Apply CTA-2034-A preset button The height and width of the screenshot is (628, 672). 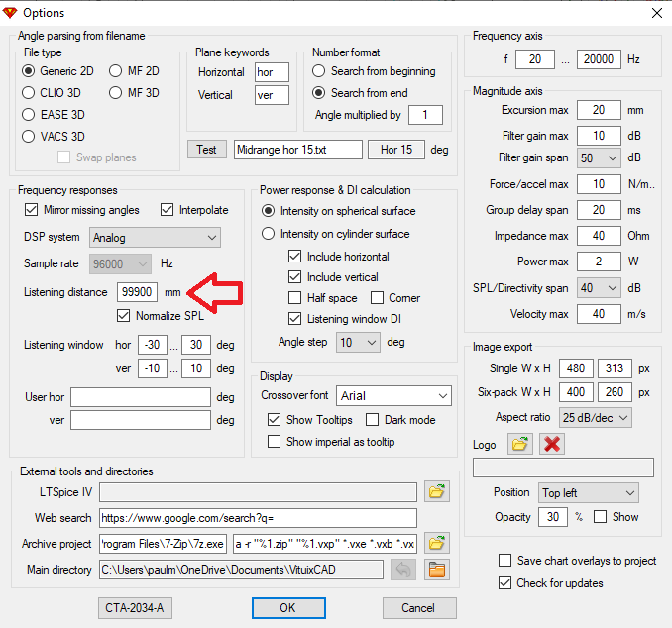(135, 608)
